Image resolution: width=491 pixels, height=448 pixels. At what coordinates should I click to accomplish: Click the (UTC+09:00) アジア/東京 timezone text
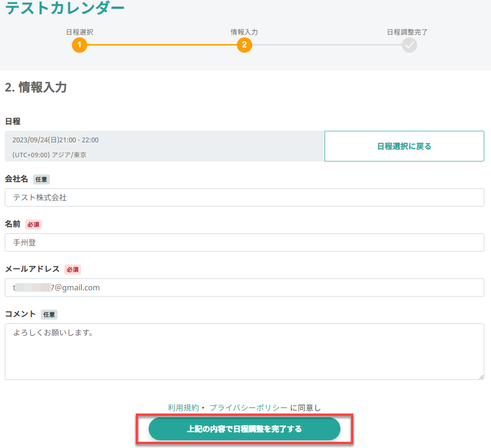click(49, 155)
